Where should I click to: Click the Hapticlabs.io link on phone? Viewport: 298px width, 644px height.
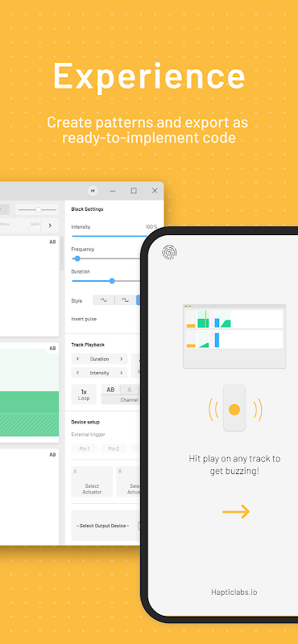tap(234, 592)
